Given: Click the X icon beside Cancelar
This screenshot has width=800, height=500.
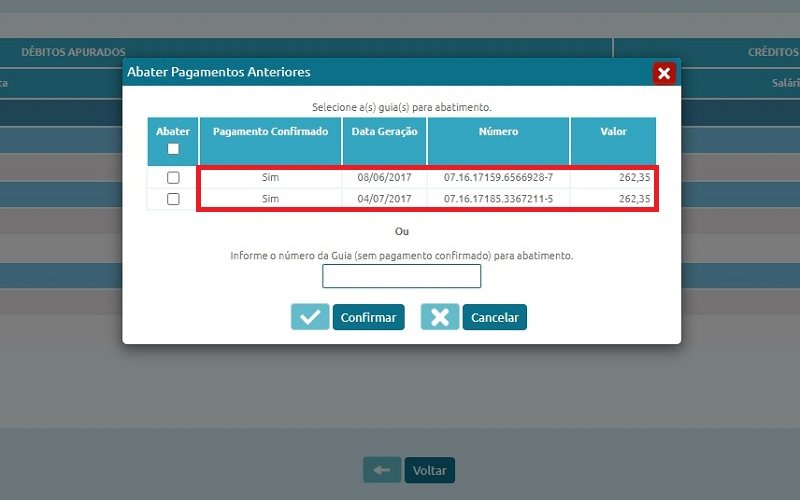Looking at the screenshot, I should [440, 317].
